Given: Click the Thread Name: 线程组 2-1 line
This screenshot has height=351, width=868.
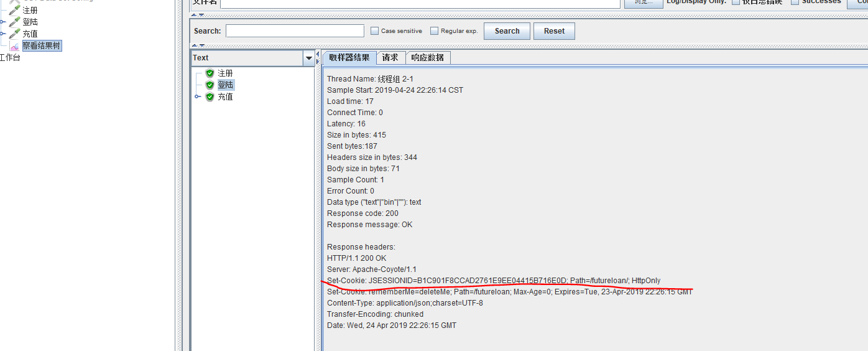Looking at the screenshot, I should coord(370,79).
